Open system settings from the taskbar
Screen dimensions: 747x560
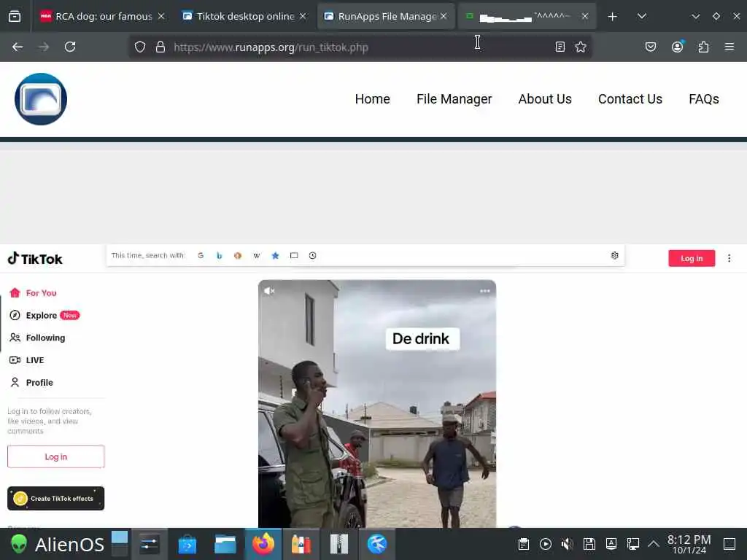click(x=149, y=544)
